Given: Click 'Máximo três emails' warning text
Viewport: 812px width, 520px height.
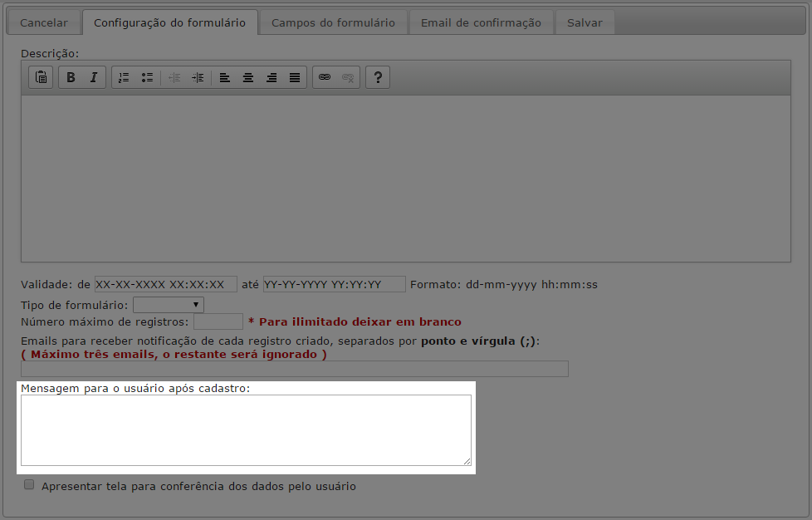Looking at the screenshot, I should 174,354.
